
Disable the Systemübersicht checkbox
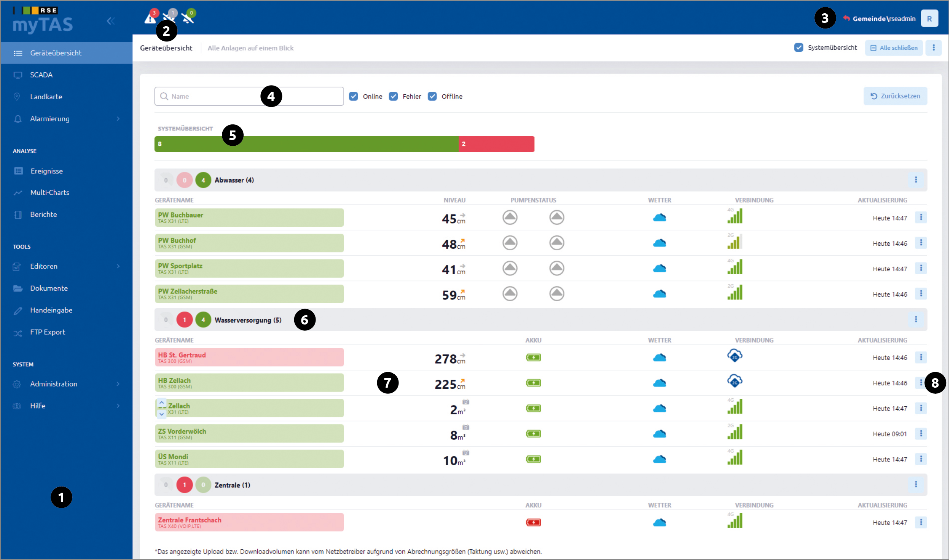tap(799, 48)
